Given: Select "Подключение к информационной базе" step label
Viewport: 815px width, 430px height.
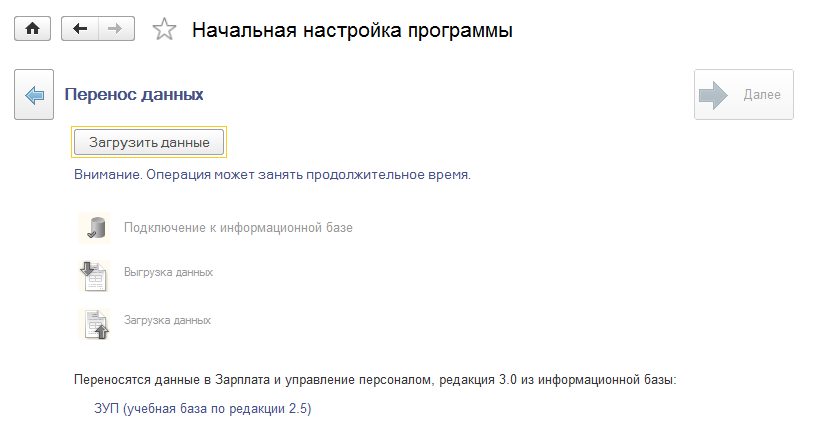Looking at the screenshot, I should tap(238, 227).
